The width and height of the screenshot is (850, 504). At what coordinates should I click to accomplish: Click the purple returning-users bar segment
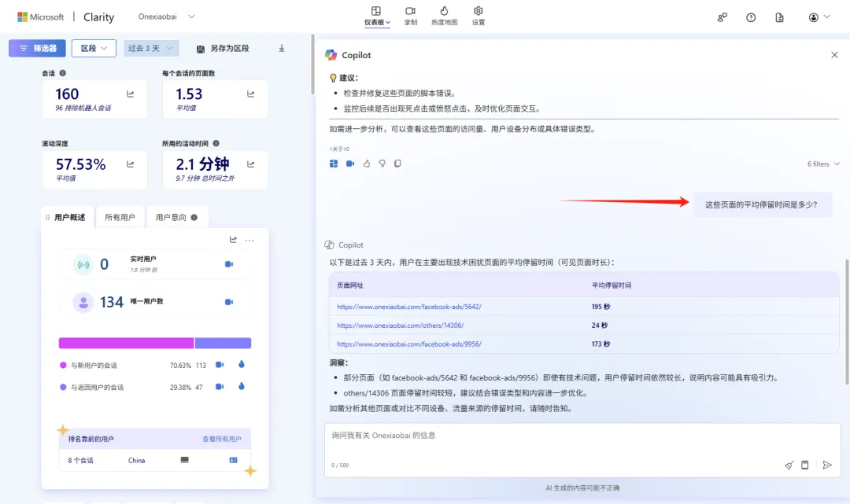[223, 343]
